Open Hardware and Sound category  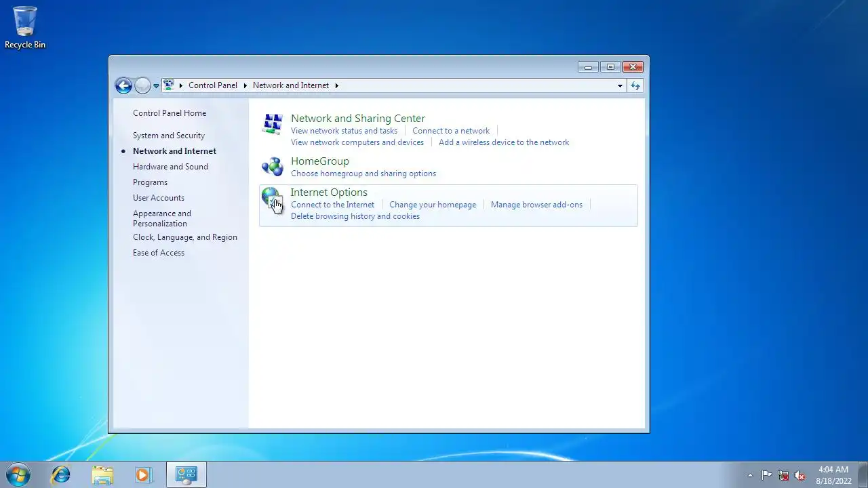170,167
